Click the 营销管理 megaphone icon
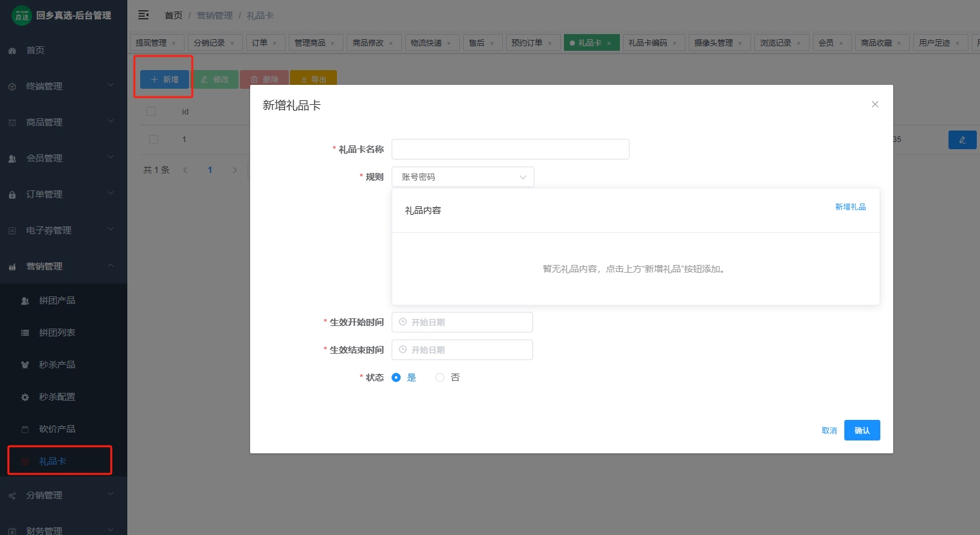The height and width of the screenshot is (535, 980). [12, 266]
